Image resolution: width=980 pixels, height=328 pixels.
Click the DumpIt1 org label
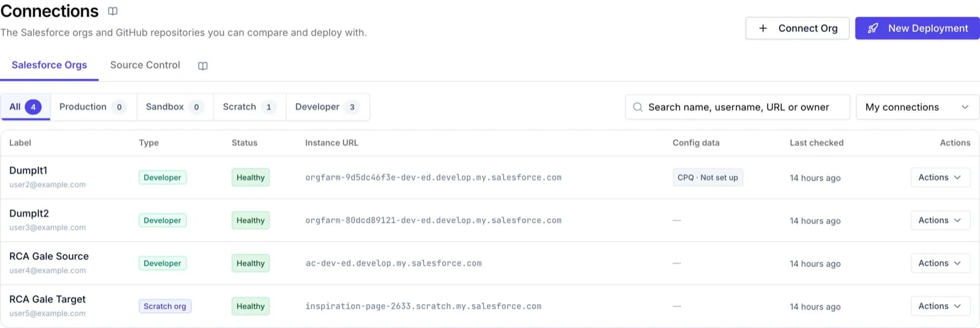coord(28,170)
